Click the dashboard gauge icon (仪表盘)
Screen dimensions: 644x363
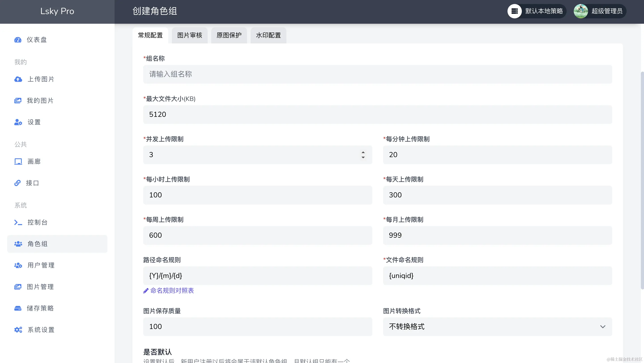click(18, 40)
